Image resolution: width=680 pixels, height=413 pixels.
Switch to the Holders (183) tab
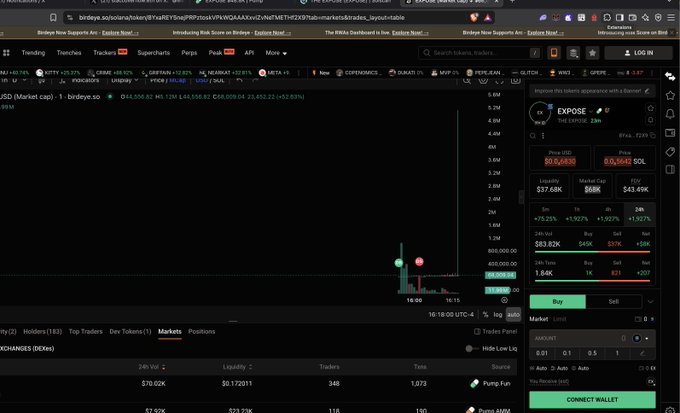tap(42, 331)
